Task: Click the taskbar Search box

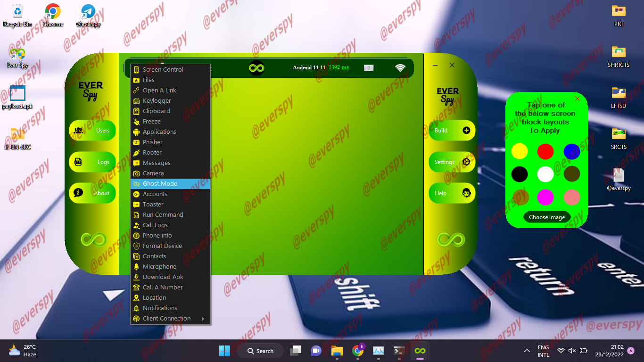Action: [x=260, y=351]
